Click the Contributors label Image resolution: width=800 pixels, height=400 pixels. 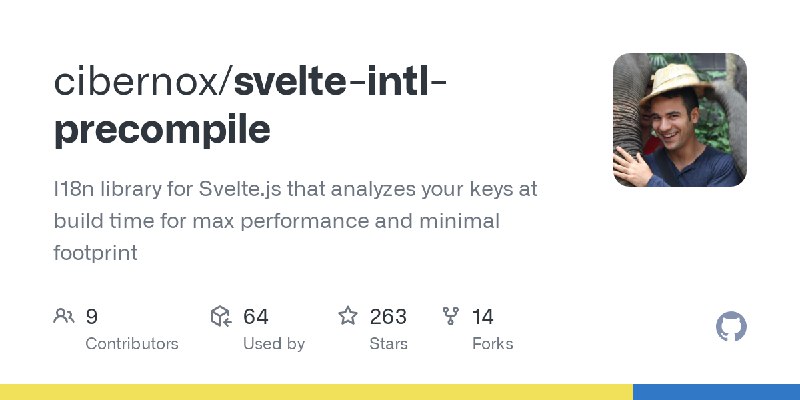point(132,344)
